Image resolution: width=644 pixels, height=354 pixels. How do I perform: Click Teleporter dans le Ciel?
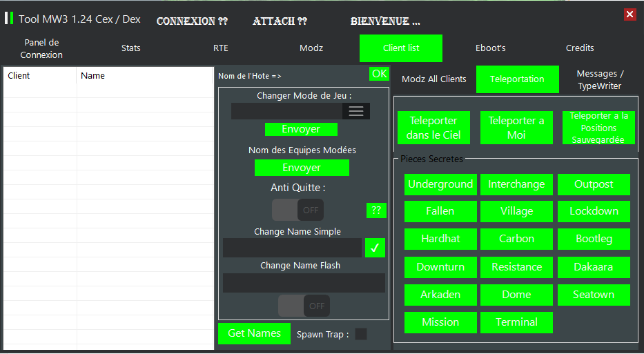click(433, 128)
